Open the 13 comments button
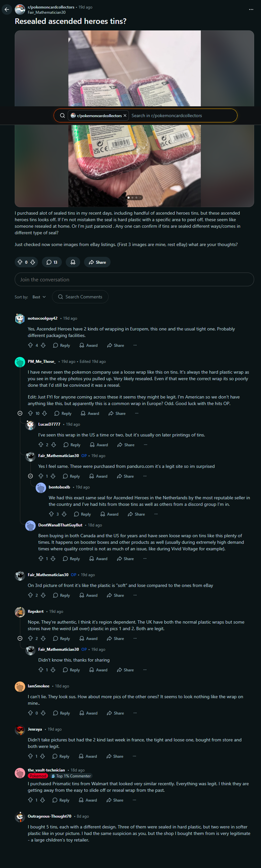This screenshot has width=261, height=868. point(52,262)
